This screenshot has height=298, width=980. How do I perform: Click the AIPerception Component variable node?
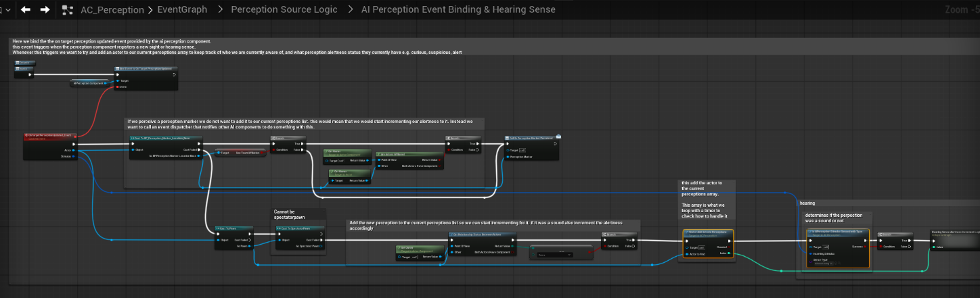coord(90,82)
